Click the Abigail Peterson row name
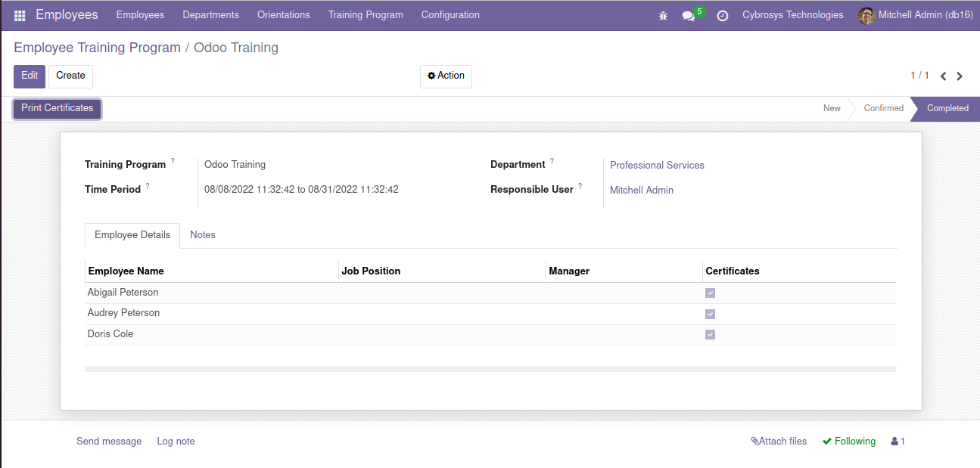 (x=123, y=293)
